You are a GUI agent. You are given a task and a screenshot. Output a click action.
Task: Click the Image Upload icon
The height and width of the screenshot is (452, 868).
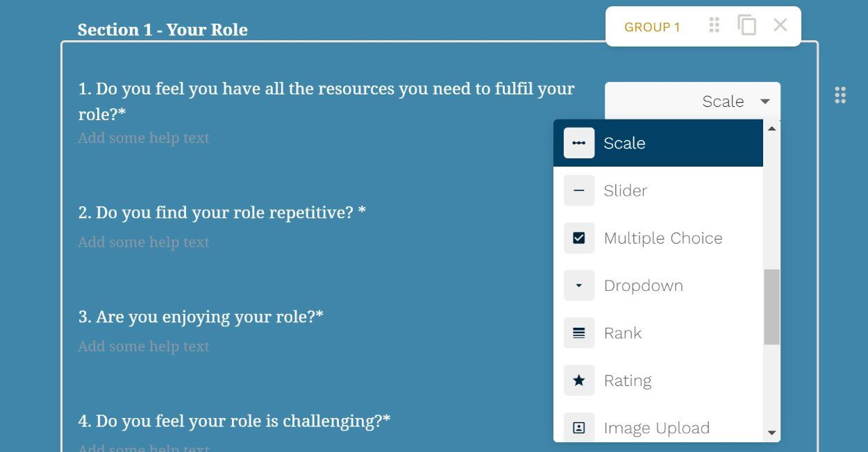[578, 428]
